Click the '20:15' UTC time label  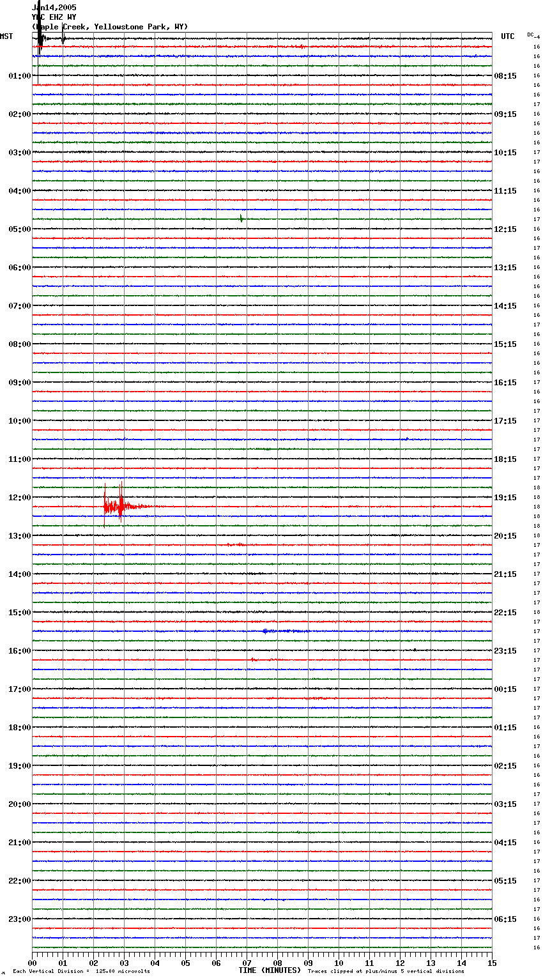coord(505,536)
